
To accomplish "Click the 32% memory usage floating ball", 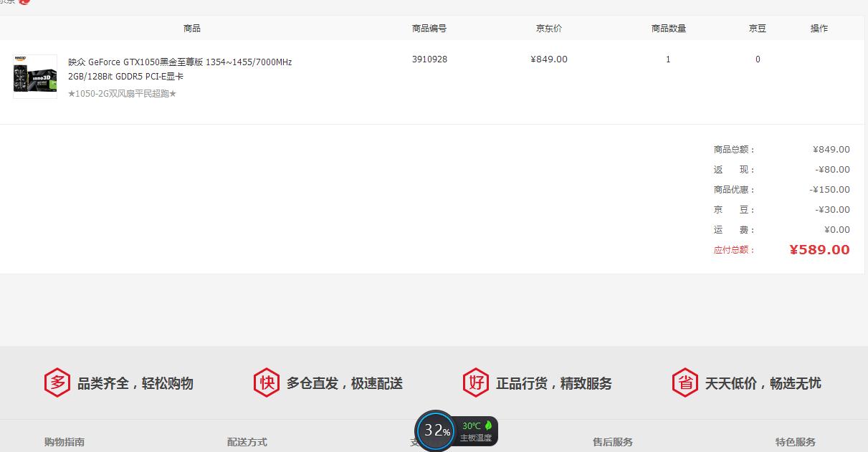I will [x=436, y=431].
